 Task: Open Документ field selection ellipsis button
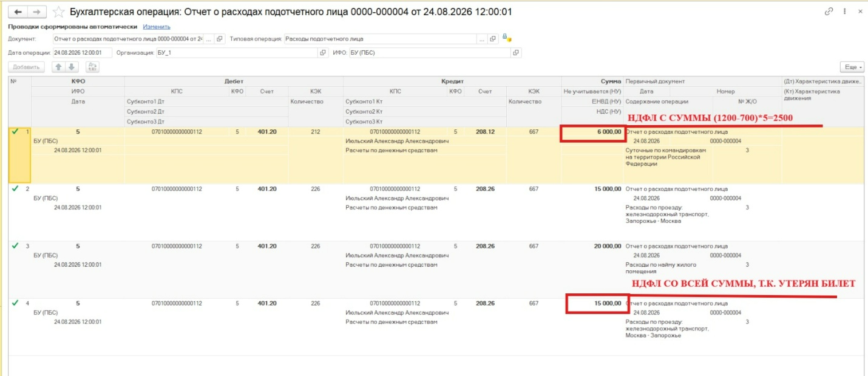209,39
